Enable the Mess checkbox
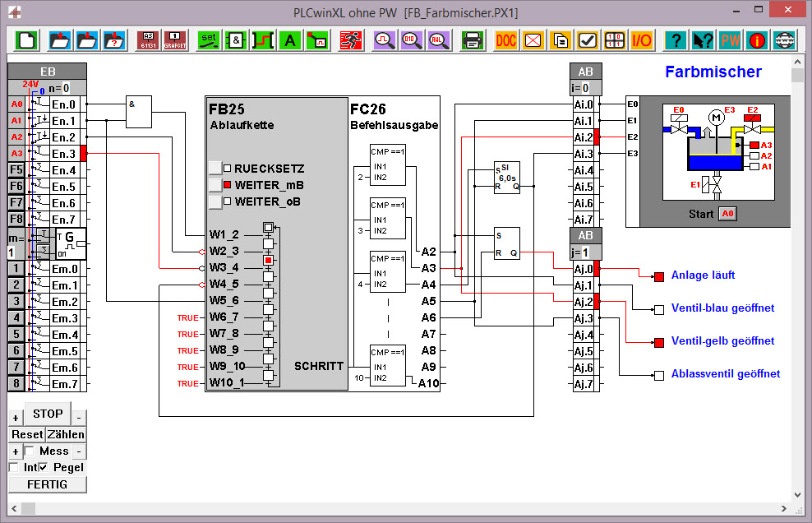This screenshot has width=812, height=523. 29,451
